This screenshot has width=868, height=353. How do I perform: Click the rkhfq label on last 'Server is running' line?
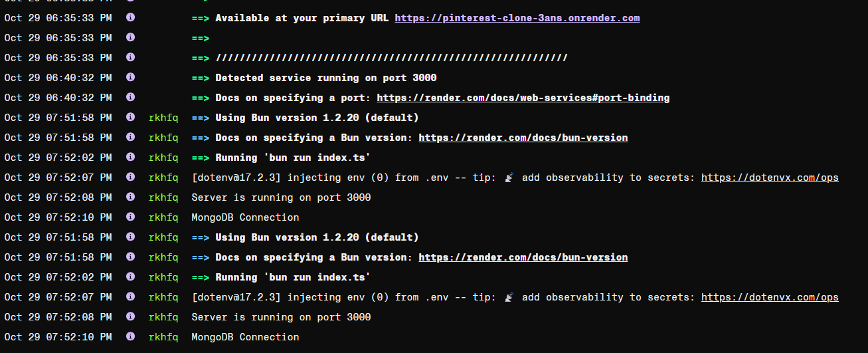coord(163,317)
